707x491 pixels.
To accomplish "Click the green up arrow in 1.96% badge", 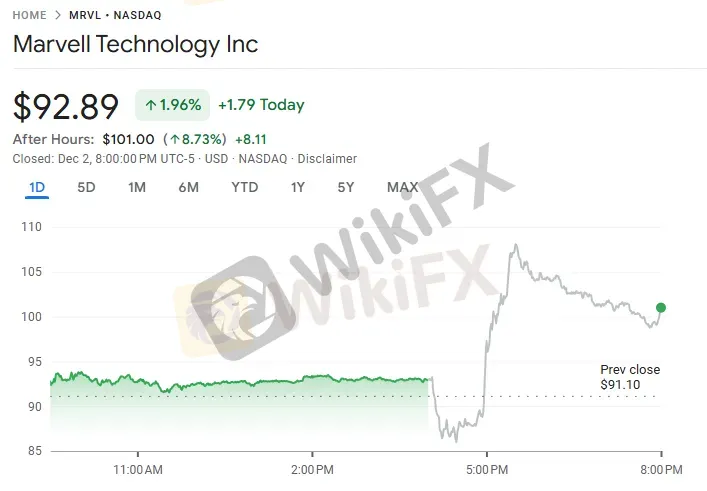I will click(151, 105).
